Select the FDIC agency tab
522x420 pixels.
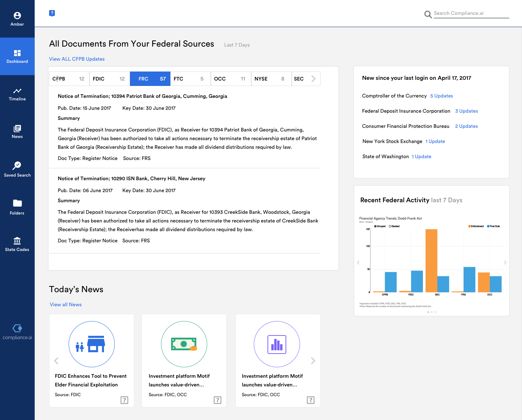tap(110, 79)
